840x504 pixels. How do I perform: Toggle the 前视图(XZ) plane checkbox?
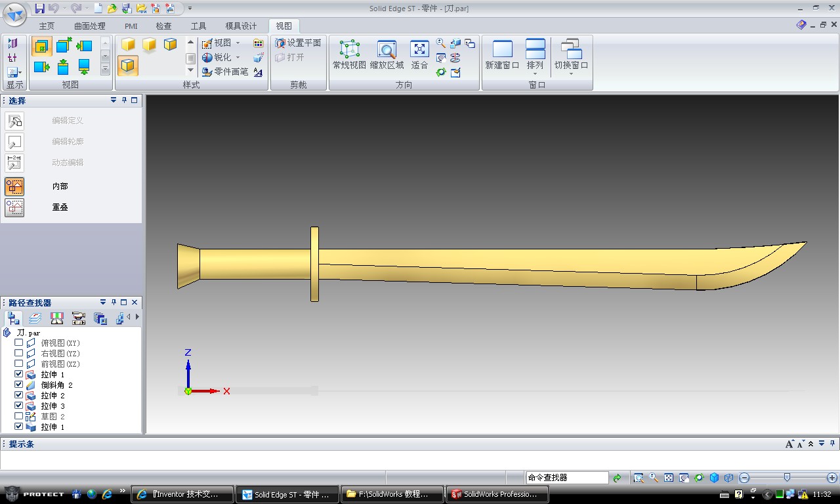pos(19,364)
